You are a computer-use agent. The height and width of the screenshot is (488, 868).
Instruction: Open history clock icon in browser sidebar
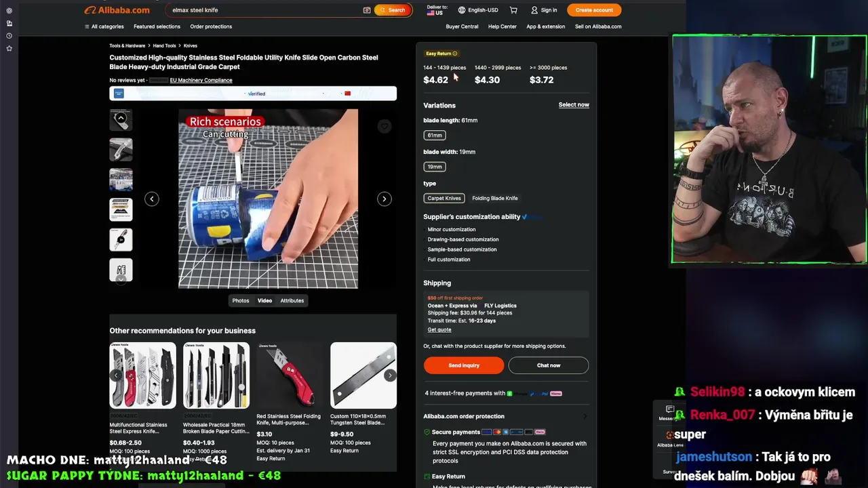(x=9, y=36)
